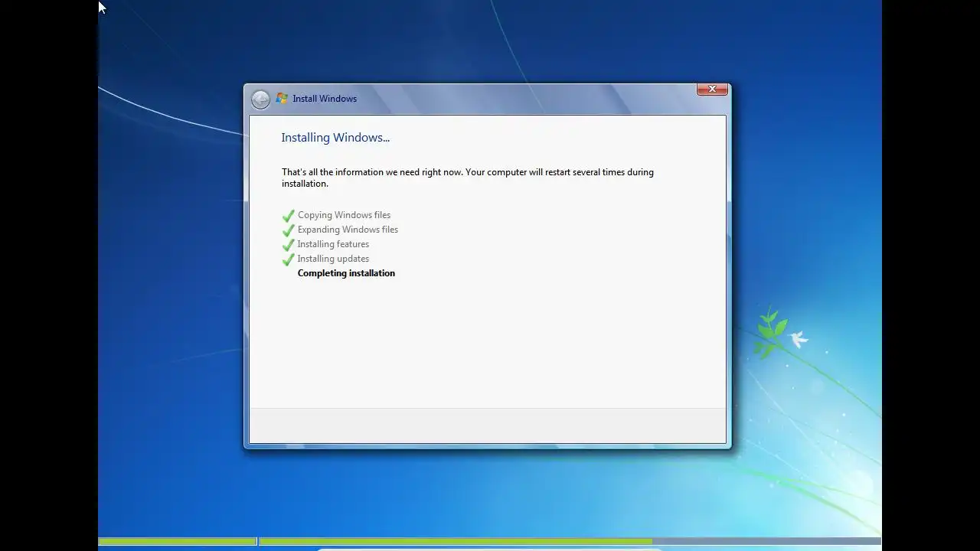Click the checkmark beside Copying Windows files
The height and width of the screenshot is (551, 980).
pyautogui.click(x=289, y=216)
